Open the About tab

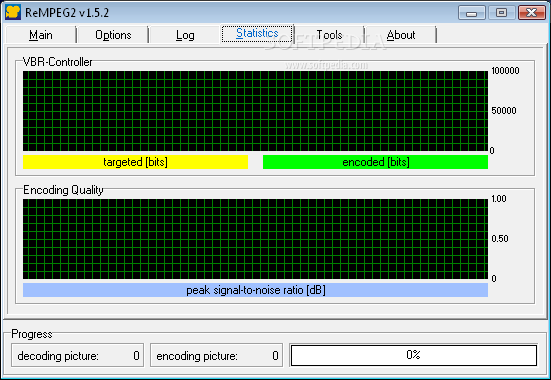click(401, 35)
